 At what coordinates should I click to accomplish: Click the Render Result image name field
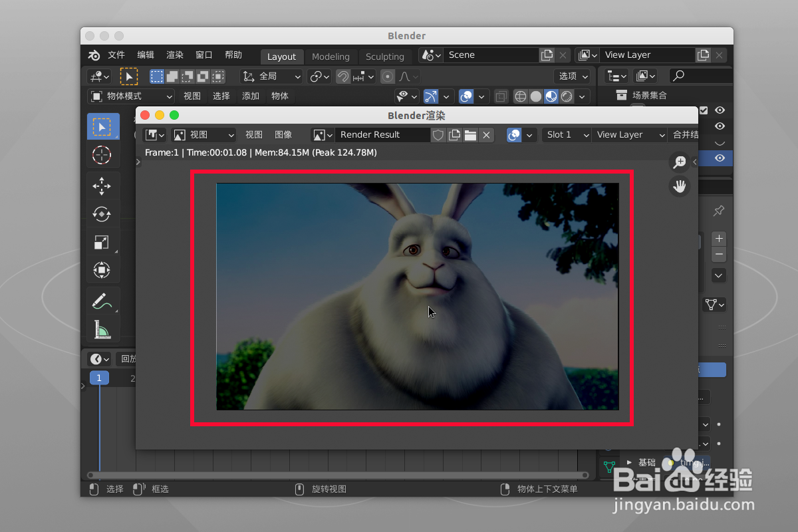coord(382,135)
